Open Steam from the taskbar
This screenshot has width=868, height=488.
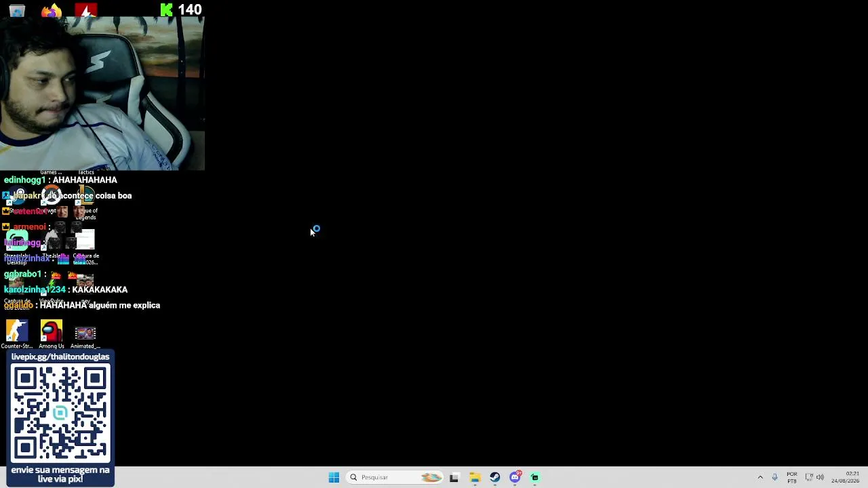pos(495,477)
